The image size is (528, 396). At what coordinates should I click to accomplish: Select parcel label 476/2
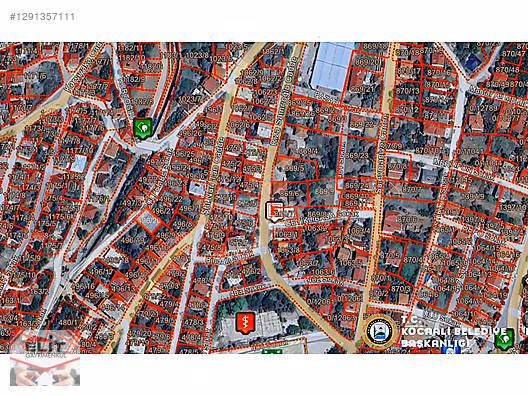[x=251, y=271]
